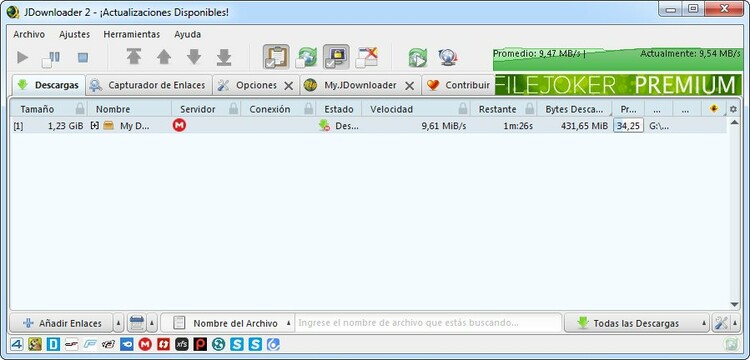Move selected item to bottom of list
The width and height of the screenshot is (750, 360).
(223, 57)
